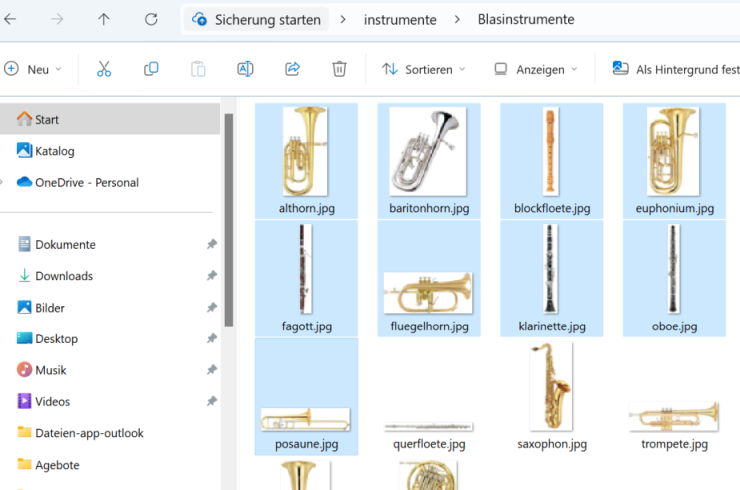Screen dimensions: 740x490
Task: Select the trompete.jpg thumbnail
Action: click(x=673, y=416)
